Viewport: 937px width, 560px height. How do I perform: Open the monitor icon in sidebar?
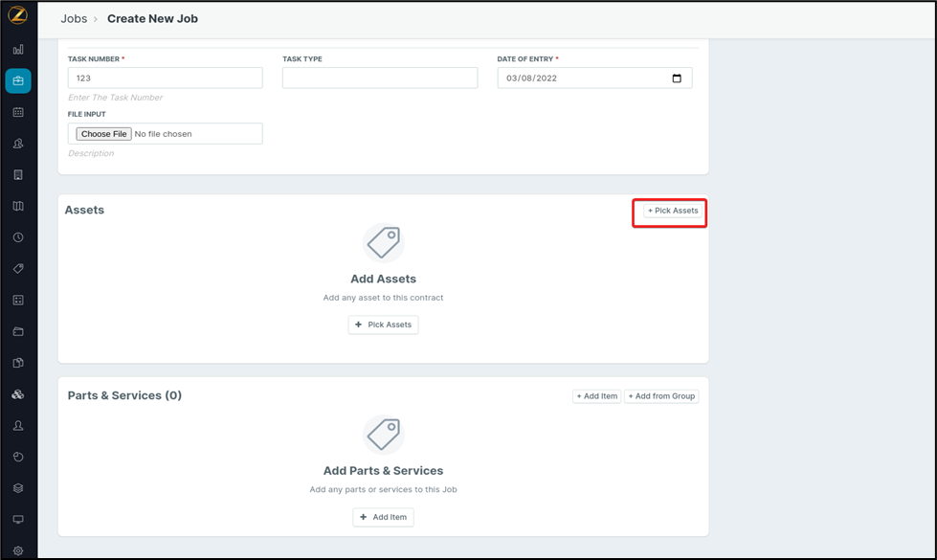point(18,519)
